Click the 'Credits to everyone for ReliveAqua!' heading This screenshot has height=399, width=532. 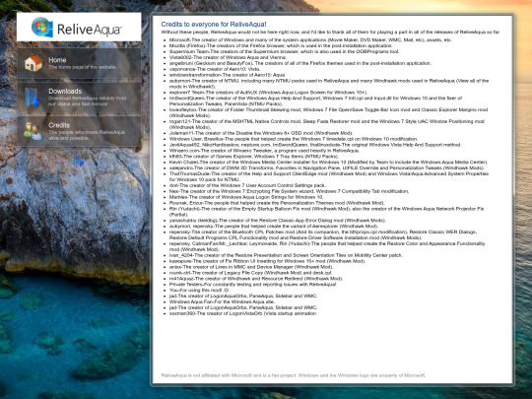[214, 24]
